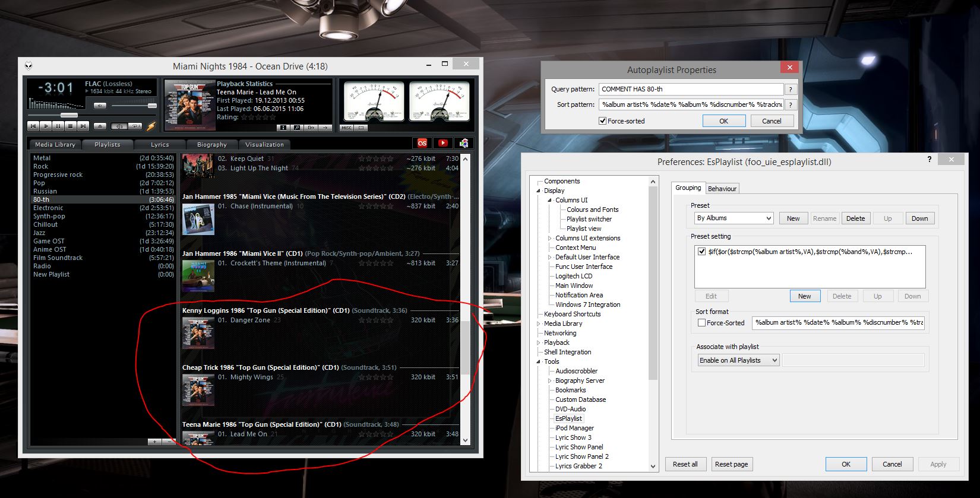The height and width of the screenshot is (498, 980).
Task: Toggle the preset setting script checkbox
Action: point(701,252)
